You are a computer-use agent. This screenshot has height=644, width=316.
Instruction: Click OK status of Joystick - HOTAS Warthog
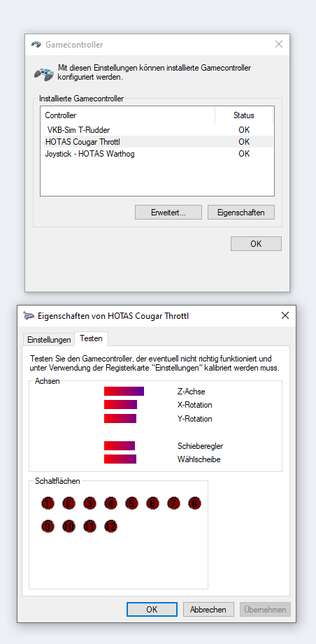click(x=244, y=154)
